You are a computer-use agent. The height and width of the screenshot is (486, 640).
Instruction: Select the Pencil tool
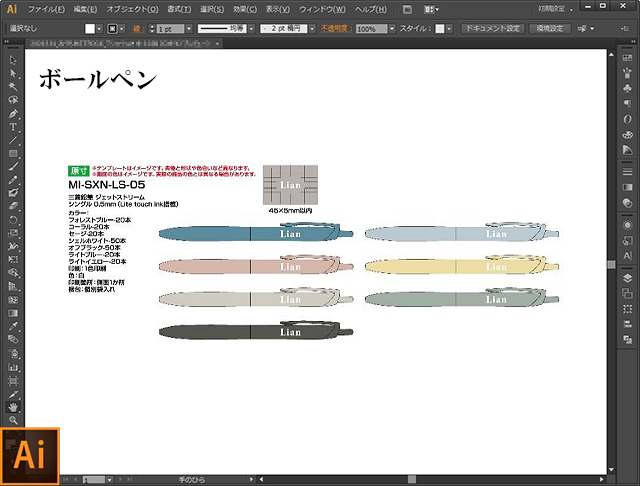click(13, 180)
